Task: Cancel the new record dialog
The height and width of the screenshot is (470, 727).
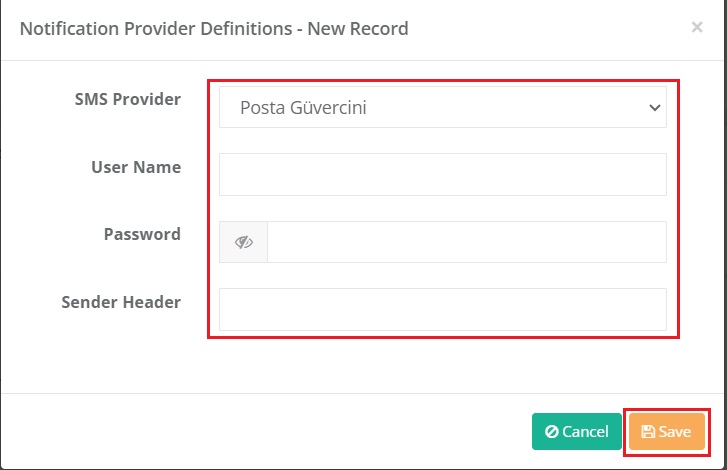Action: coord(576,432)
